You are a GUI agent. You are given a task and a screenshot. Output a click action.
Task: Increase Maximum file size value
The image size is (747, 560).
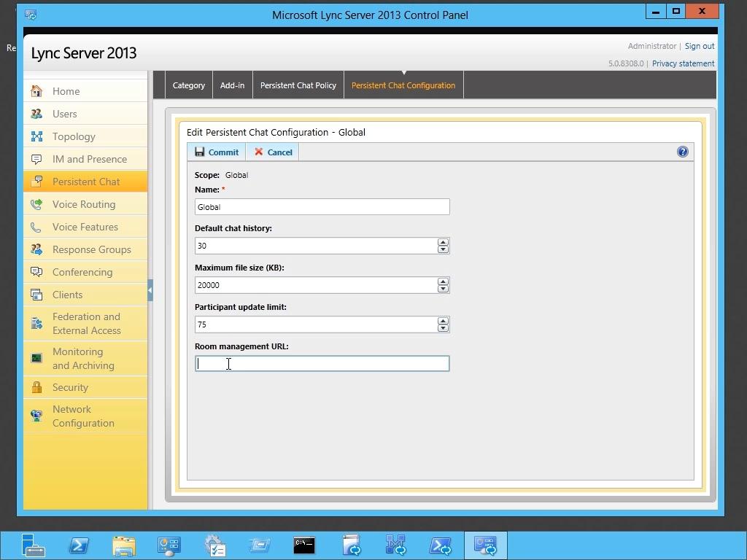click(443, 281)
